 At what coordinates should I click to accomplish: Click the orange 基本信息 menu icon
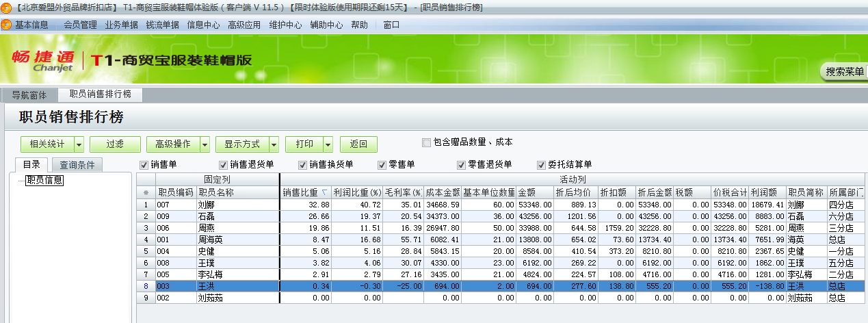[7, 25]
